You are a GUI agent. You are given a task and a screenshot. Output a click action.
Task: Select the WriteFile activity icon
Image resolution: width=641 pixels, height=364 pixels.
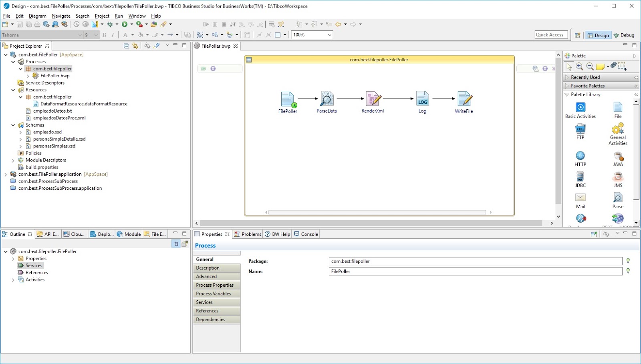pos(464,99)
